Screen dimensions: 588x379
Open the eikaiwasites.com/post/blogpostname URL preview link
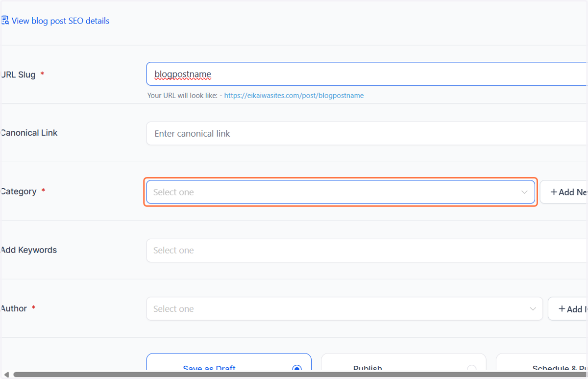(x=294, y=96)
